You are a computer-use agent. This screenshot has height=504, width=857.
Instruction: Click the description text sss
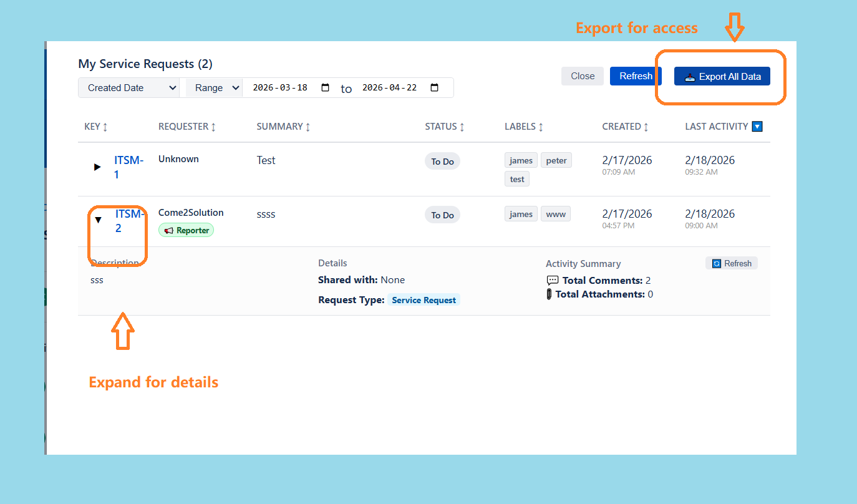[97, 280]
